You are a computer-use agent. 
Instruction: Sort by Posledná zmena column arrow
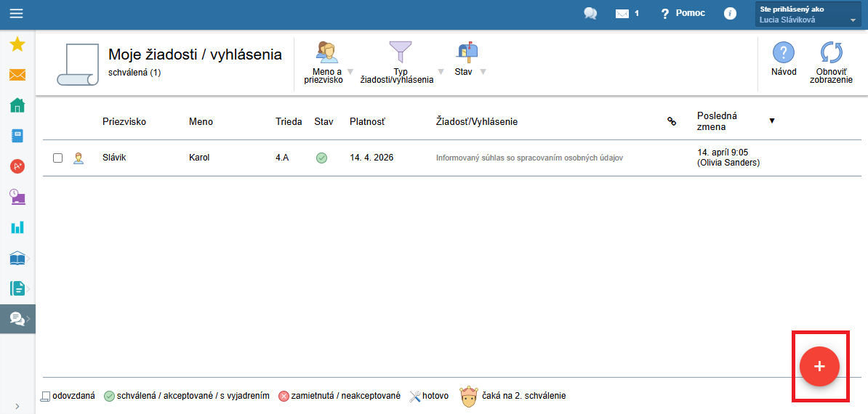[772, 121]
